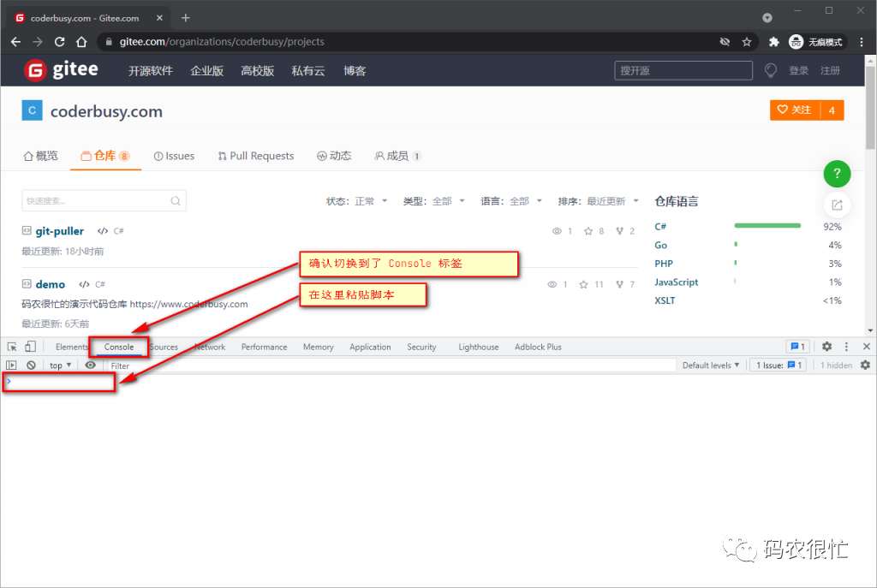Click star count icon for demo repo
The image size is (877, 588).
583,284
